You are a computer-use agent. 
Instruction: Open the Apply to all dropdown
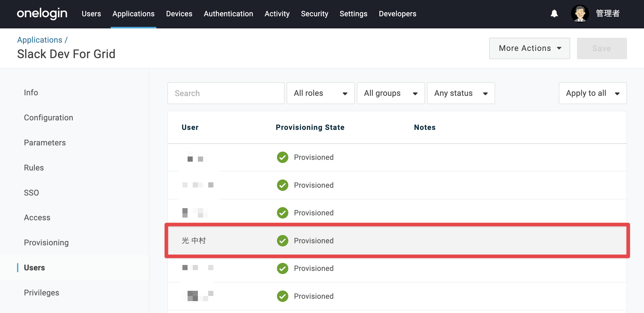coord(593,93)
